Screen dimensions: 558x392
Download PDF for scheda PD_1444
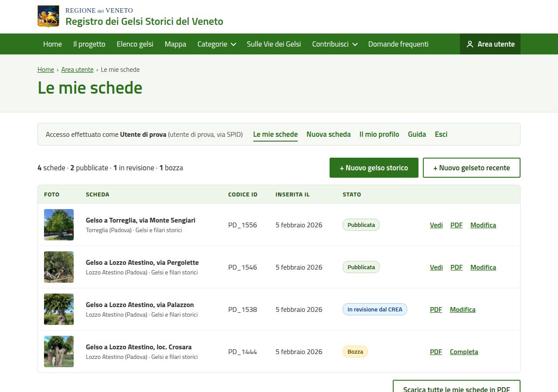click(436, 352)
